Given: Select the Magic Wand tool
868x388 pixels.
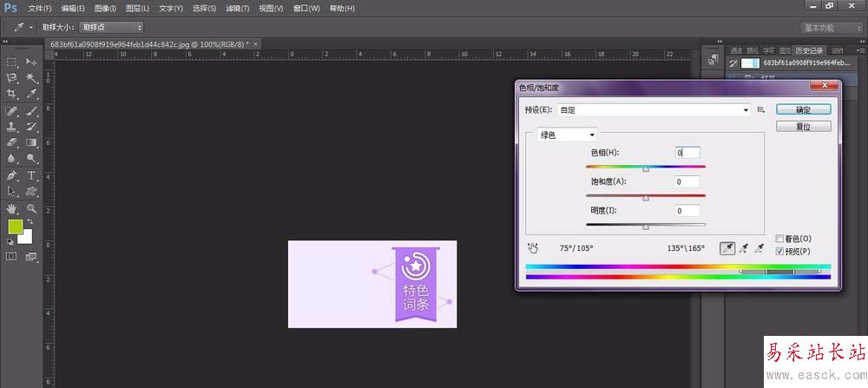Looking at the screenshot, I should coord(31,77).
